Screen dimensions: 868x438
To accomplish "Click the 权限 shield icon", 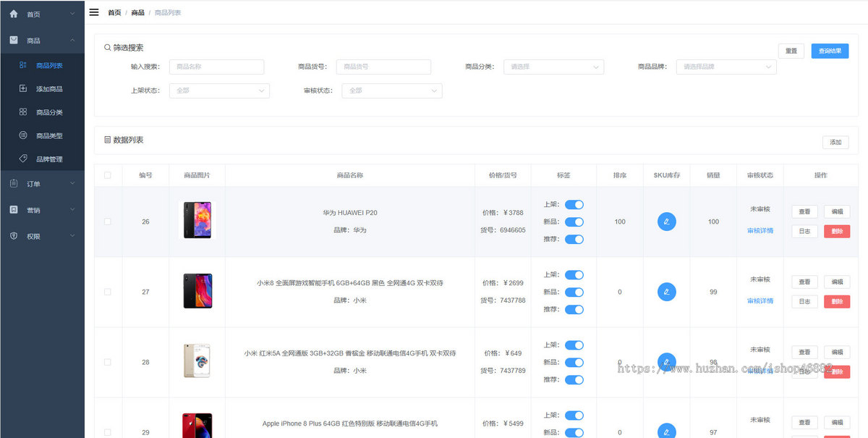I will tap(14, 236).
